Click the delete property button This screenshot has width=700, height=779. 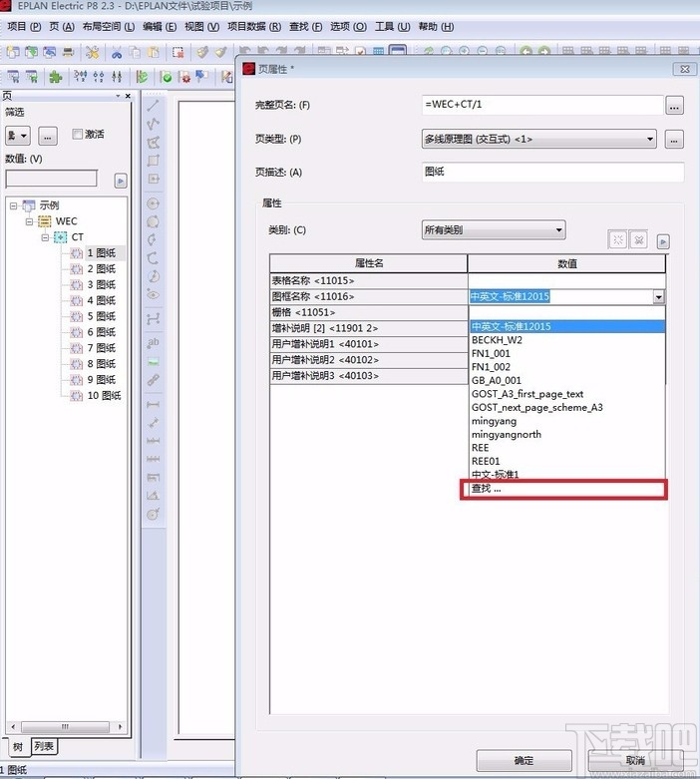(x=639, y=240)
